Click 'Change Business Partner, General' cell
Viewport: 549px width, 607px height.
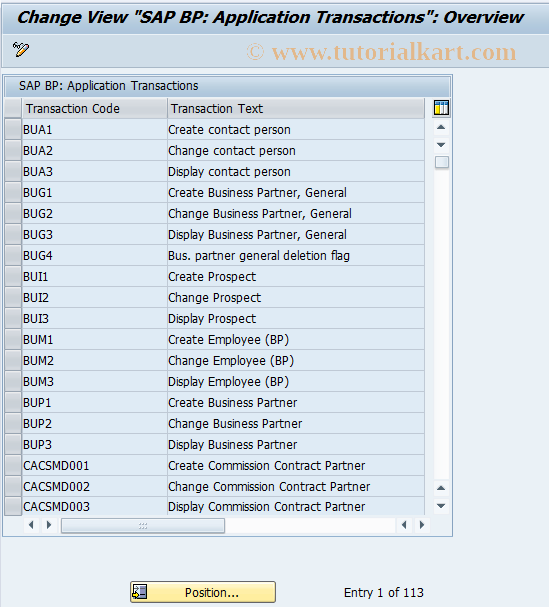pos(296,213)
